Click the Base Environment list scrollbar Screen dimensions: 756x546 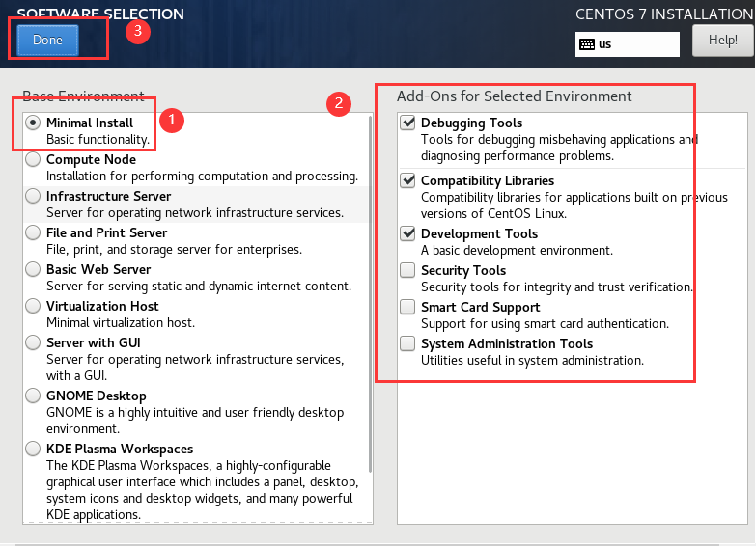pos(370,294)
